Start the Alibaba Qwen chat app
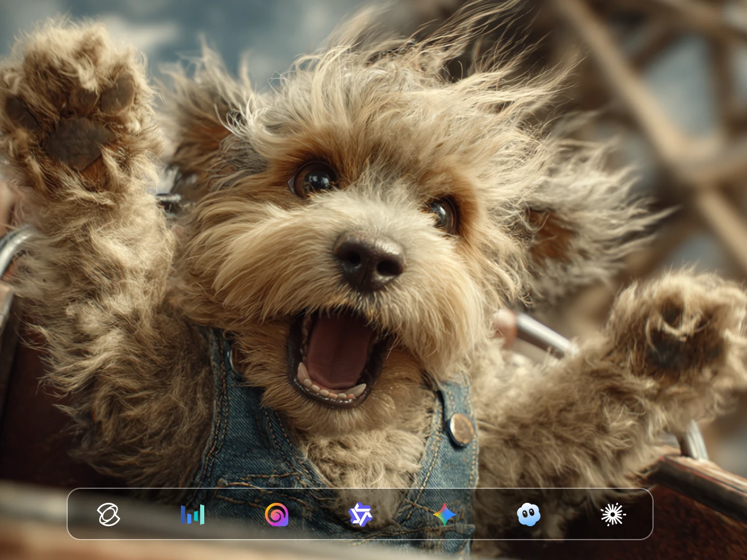This screenshot has height=560, width=747. click(360, 514)
